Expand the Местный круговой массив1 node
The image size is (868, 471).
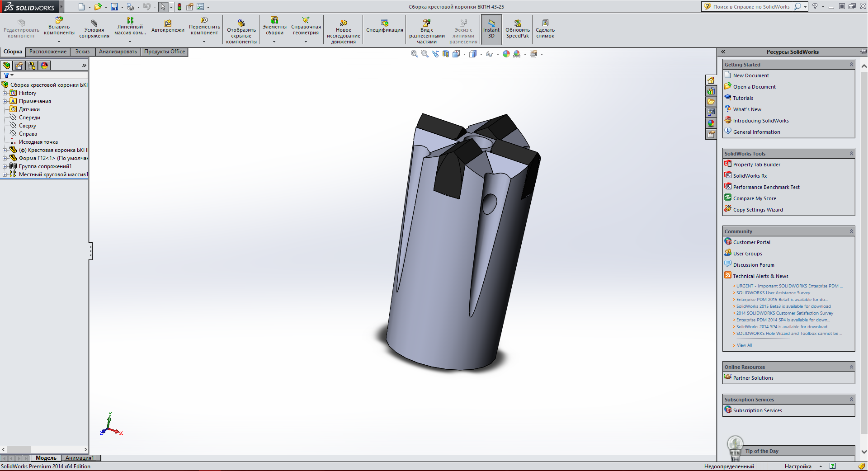(x=5, y=174)
